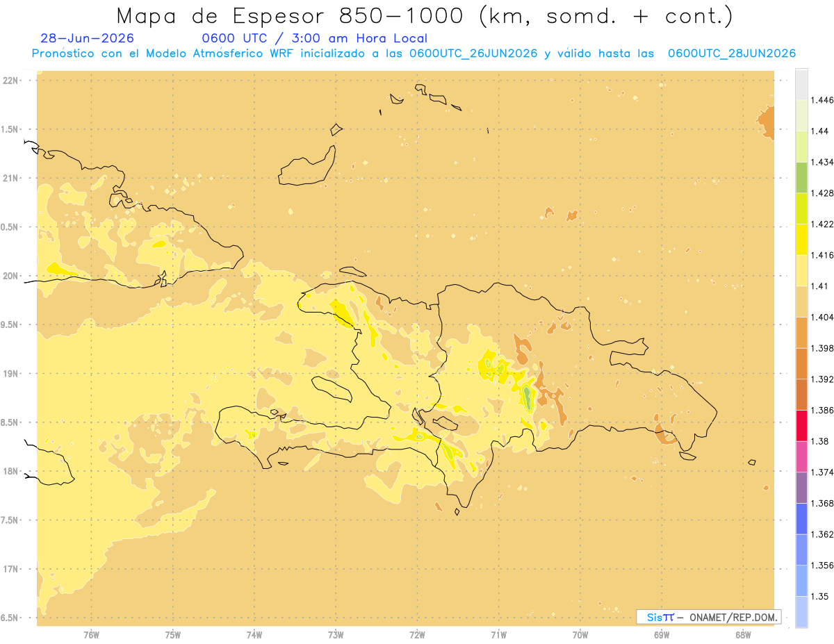Viewport: 834px width, 644px height.
Task: Click legend swatch between 1.446 and 1.44
Action: point(801,115)
